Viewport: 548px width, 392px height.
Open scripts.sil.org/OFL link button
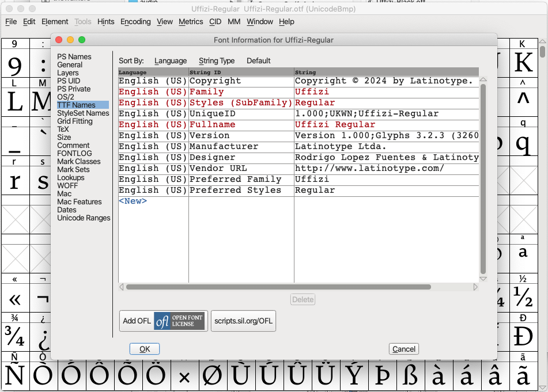(243, 321)
